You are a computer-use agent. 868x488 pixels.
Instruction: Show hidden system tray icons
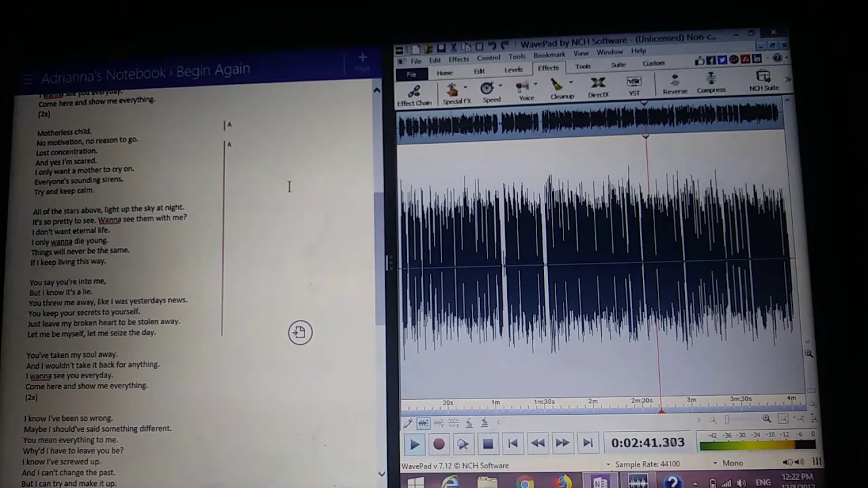(x=696, y=483)
